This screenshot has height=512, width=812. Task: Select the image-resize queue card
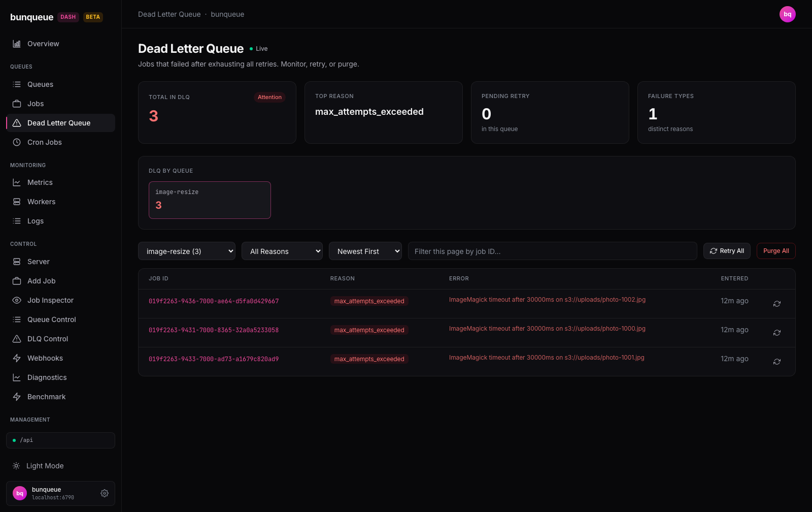pos(210,200)
